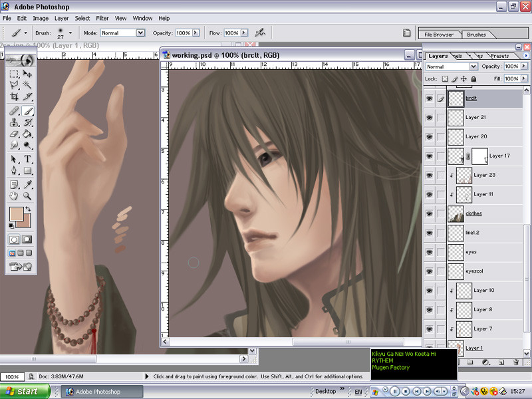Pick the Clone Stamp tool
Image resolution: width=532 pixels, height=399 pixels.
coord(14,122)
